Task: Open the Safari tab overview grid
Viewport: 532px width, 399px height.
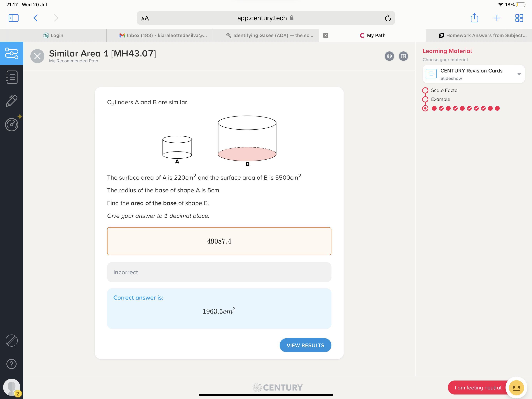Action: [519, 18]
